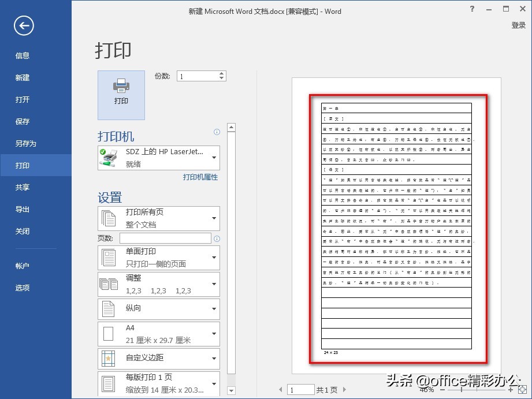This screenshot has height=399, width=532.
Task: Click the current page number field
Action: click(300, 390)
